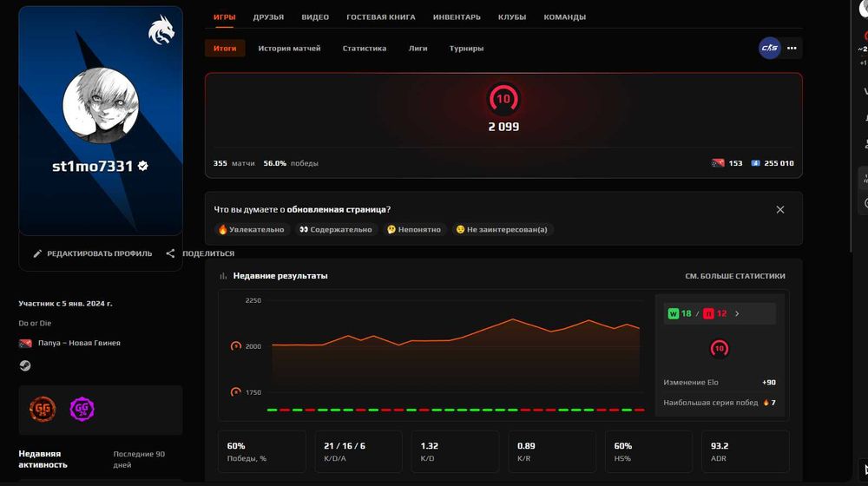This screenshot has height=486, width=868.
Task: Click the verified badge next to st1mo7331
Action: pyautogui.click(x=143, y=166)
